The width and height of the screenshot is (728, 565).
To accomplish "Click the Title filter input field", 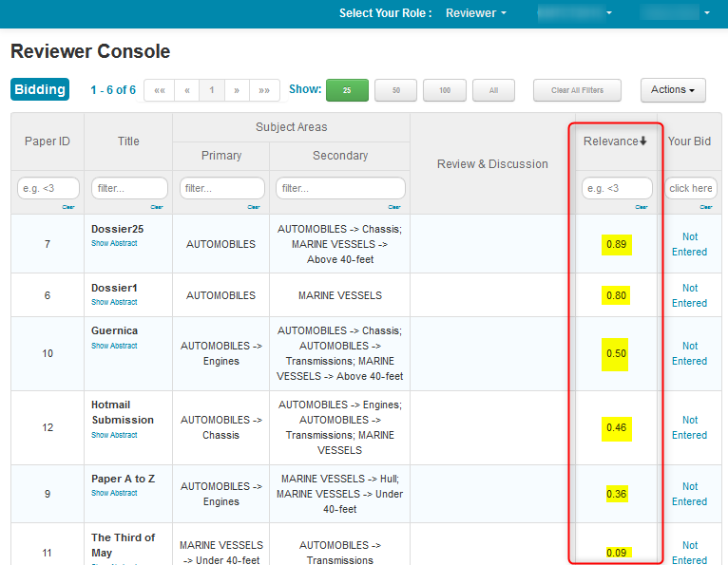I will pyautogui.click(x=129, y=188).
